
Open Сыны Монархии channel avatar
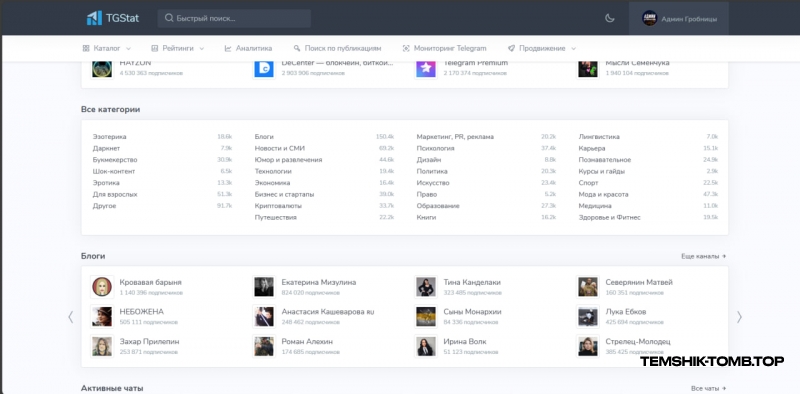pyautogui.click(x=426, y=316)
